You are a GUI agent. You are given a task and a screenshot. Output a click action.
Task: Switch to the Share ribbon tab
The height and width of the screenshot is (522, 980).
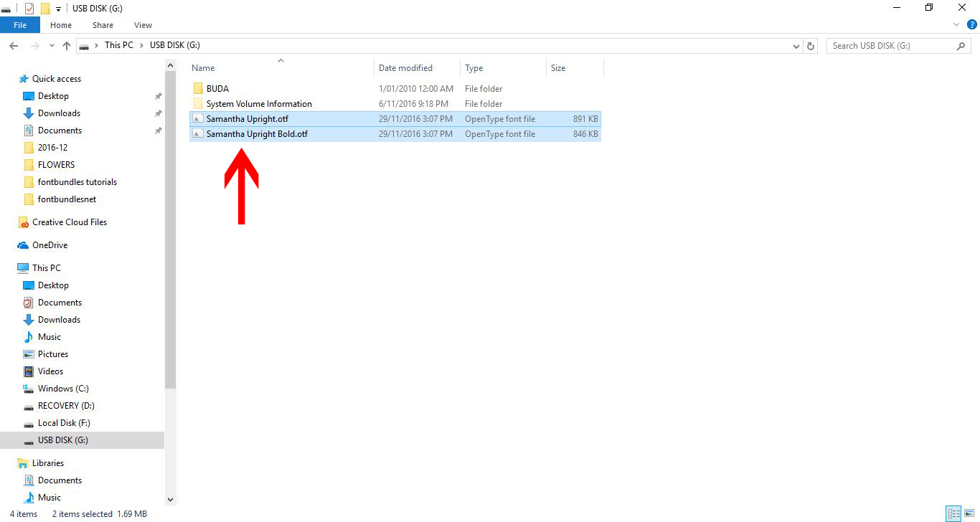pyautogui.click(x=103, y=25)
